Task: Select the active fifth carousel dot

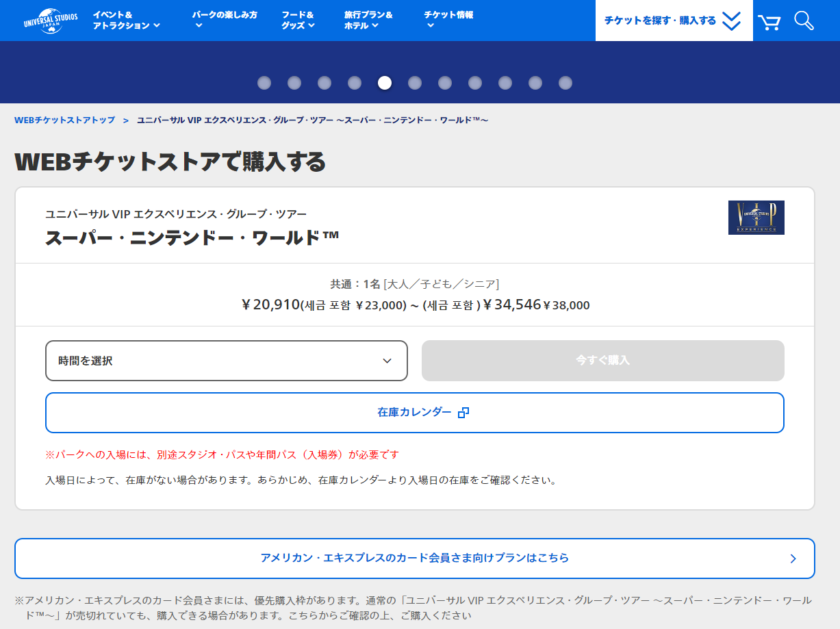Action: pyautogui.click(x=385, y=83)
